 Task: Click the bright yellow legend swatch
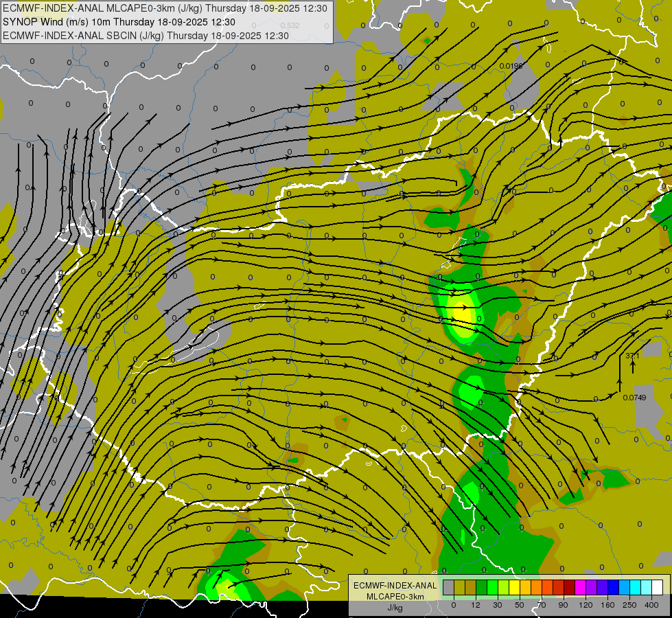click(515, 587)
